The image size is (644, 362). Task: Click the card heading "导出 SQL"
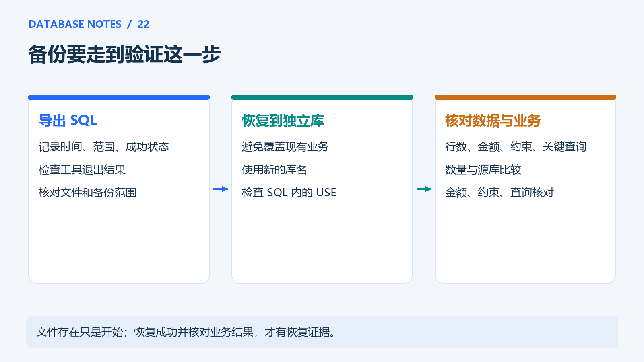tap(68, 120)
